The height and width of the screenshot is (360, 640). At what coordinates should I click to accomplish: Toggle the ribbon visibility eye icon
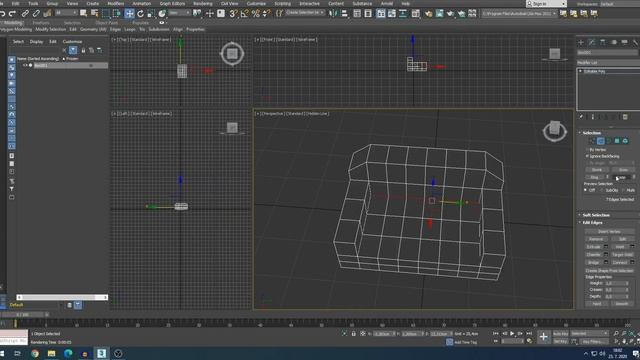coord(162,23)
